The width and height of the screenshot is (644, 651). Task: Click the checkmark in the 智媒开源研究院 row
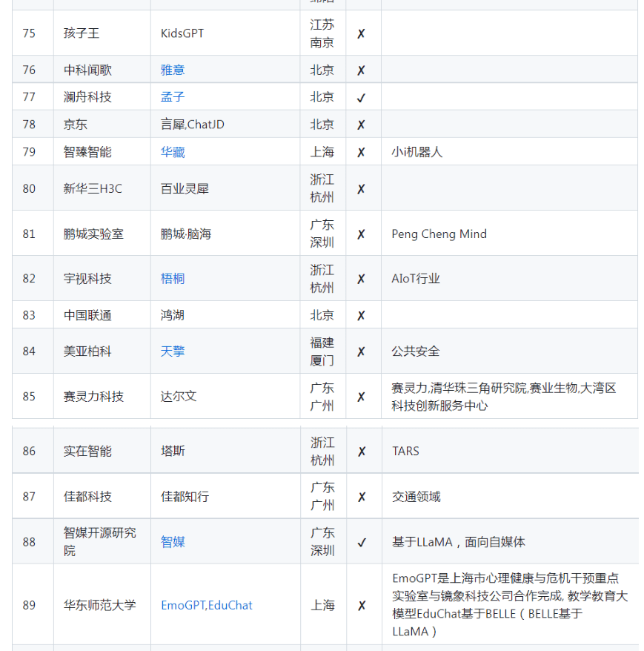coord(362,543)
